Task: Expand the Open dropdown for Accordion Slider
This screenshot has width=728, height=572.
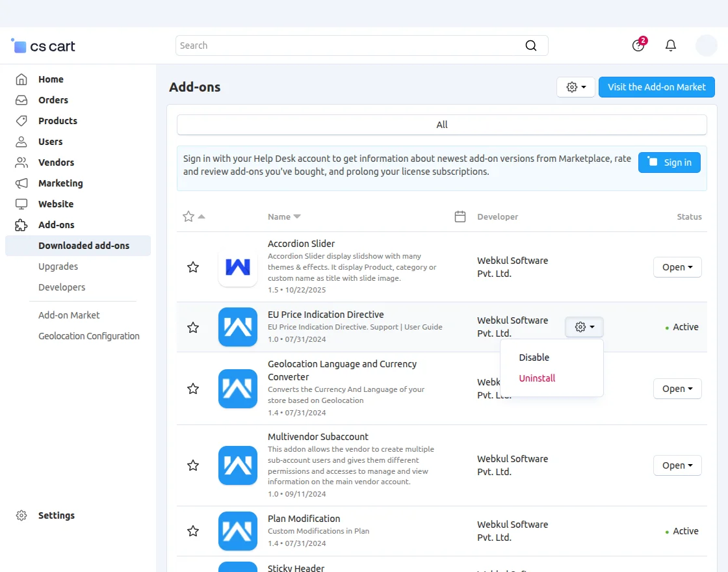Action: (x=677, y=267)
